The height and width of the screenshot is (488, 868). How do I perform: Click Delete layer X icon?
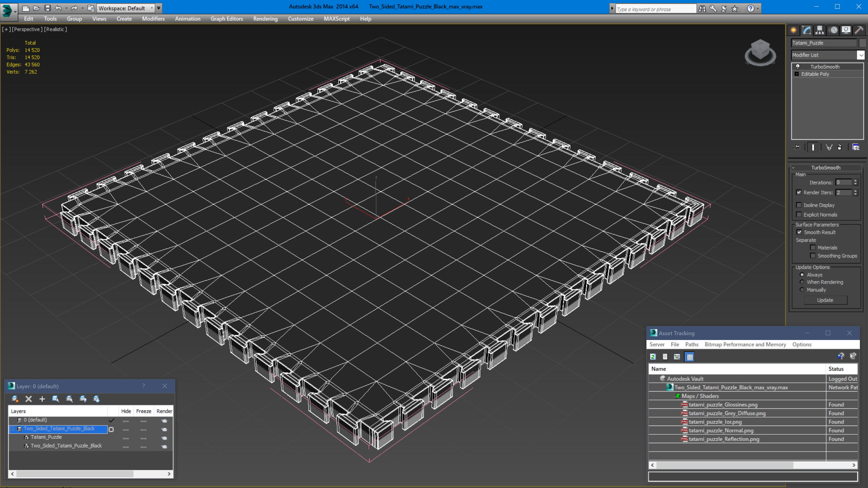(29, 399)
